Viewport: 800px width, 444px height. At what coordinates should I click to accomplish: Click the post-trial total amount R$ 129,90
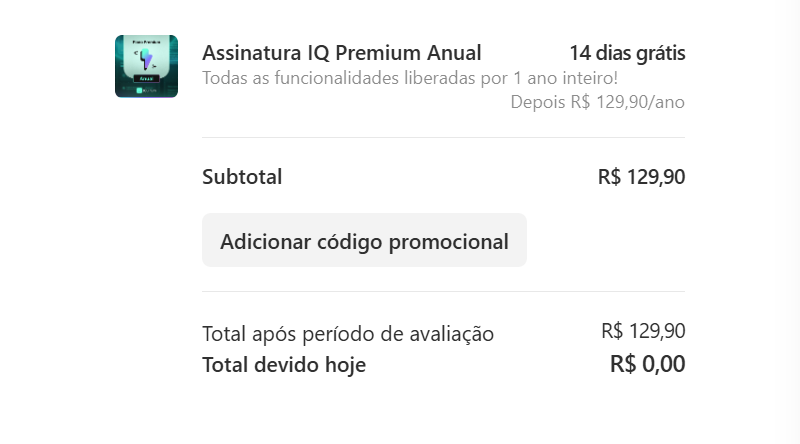point(643,331)
